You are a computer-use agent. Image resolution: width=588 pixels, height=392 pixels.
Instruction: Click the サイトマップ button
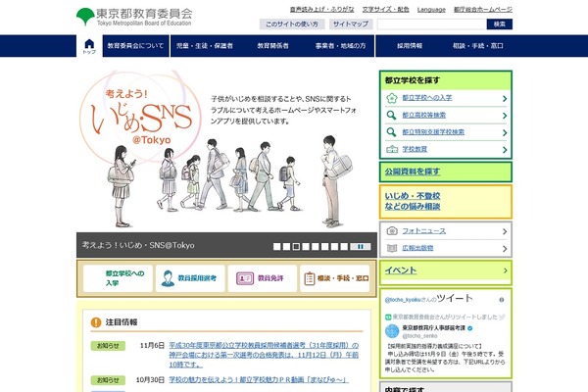351,24
